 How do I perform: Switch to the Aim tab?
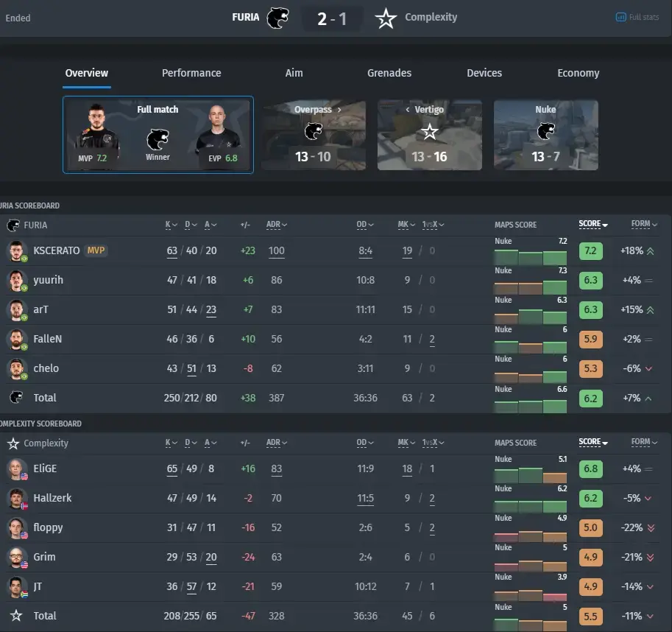[294, 74]
